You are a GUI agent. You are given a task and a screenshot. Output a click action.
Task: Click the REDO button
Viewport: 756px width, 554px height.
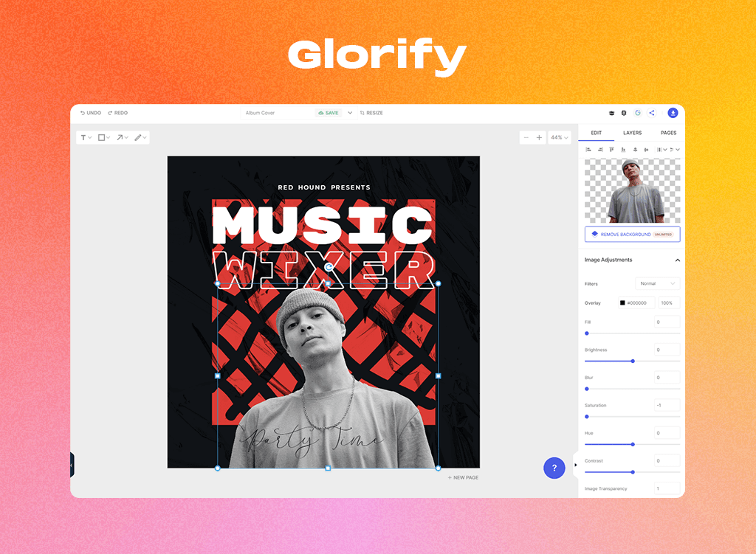click(117, 113)
